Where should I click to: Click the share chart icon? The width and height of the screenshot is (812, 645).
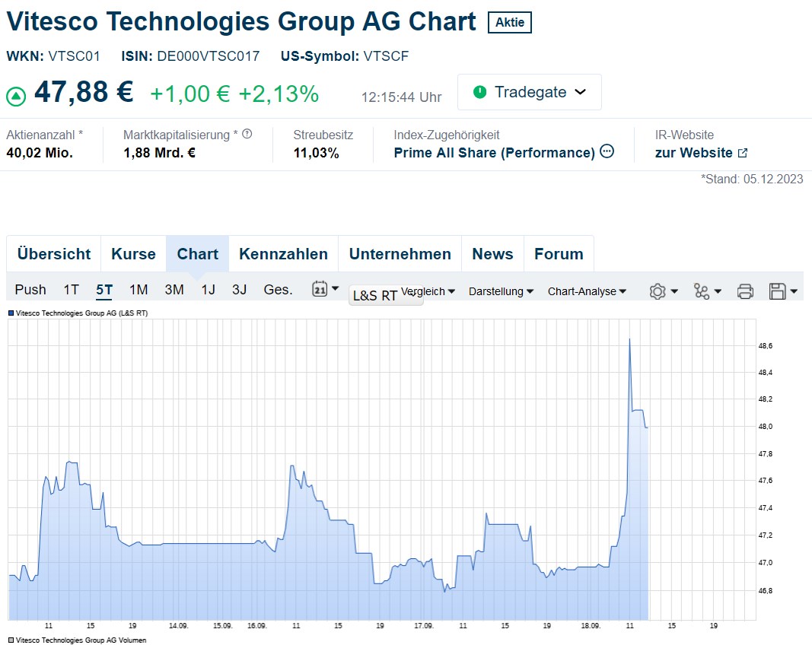tap(702, 291)
